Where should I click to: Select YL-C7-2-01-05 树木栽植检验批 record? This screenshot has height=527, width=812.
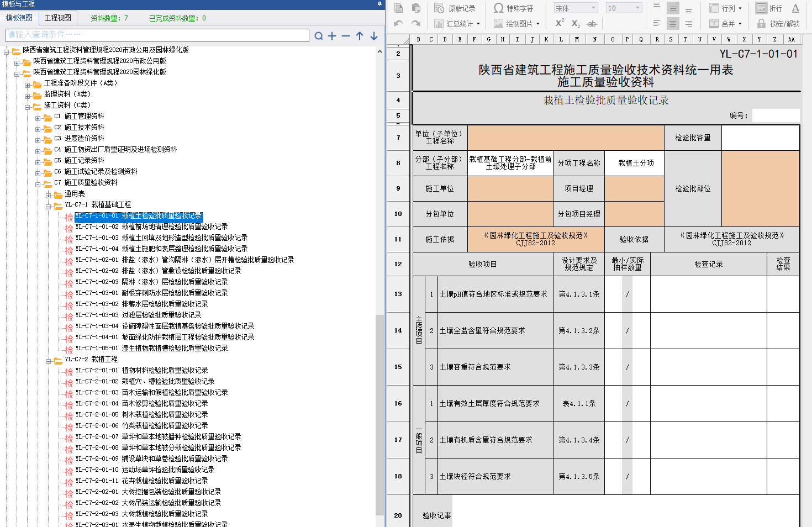click(x=141, y=414)
